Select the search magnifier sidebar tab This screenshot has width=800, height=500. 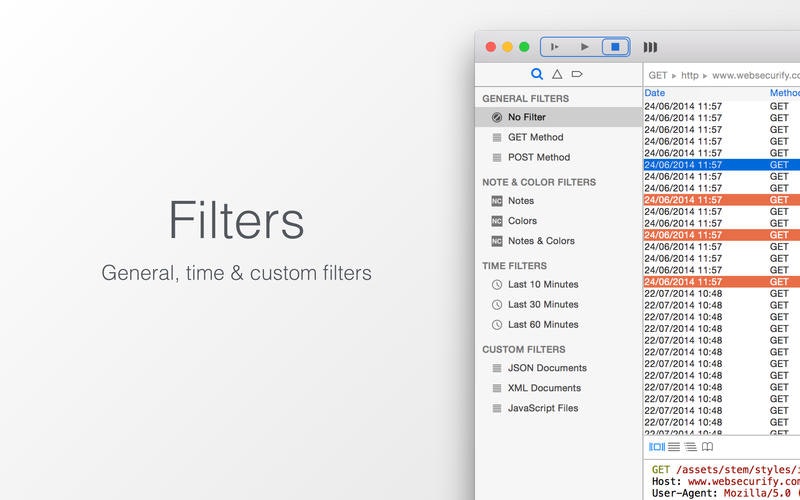click(x=537, y=74)
